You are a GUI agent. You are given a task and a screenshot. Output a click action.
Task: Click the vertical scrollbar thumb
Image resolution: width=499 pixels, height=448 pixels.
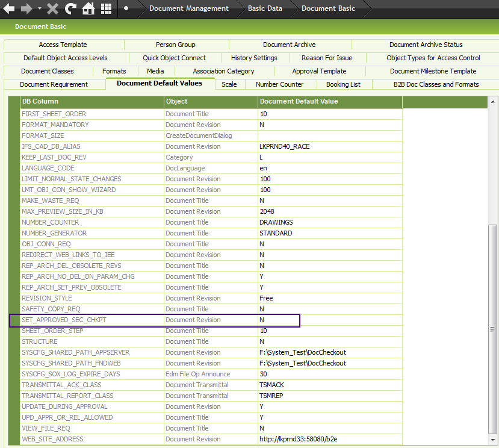492,329
